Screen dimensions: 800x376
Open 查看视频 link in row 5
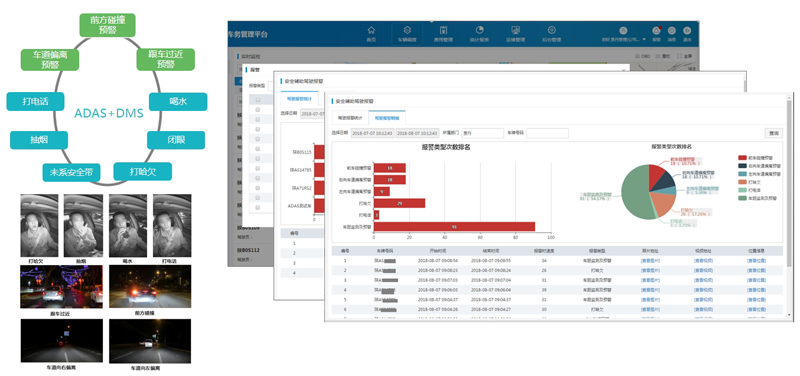[x=703, y=299]
